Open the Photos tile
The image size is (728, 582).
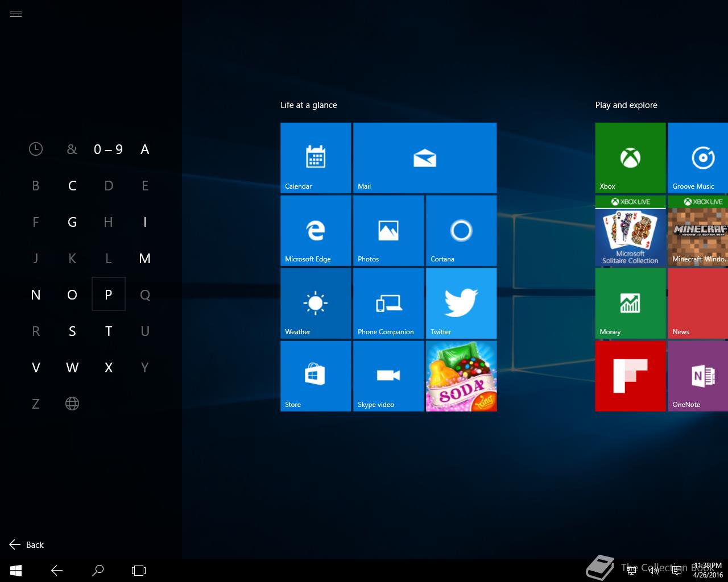(388, 231)
